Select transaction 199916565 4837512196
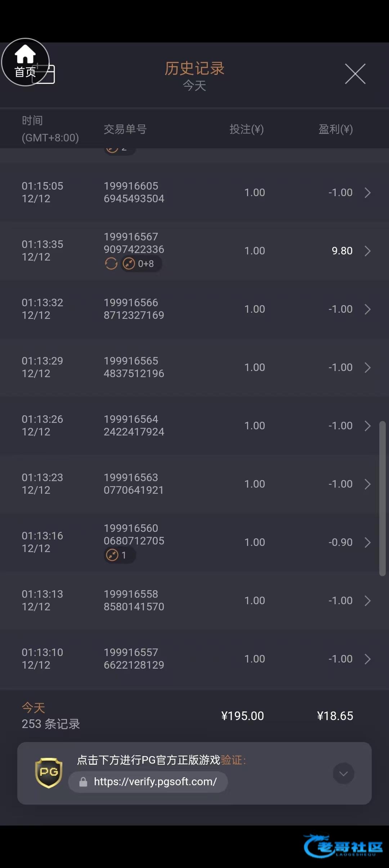 [134, 367]
